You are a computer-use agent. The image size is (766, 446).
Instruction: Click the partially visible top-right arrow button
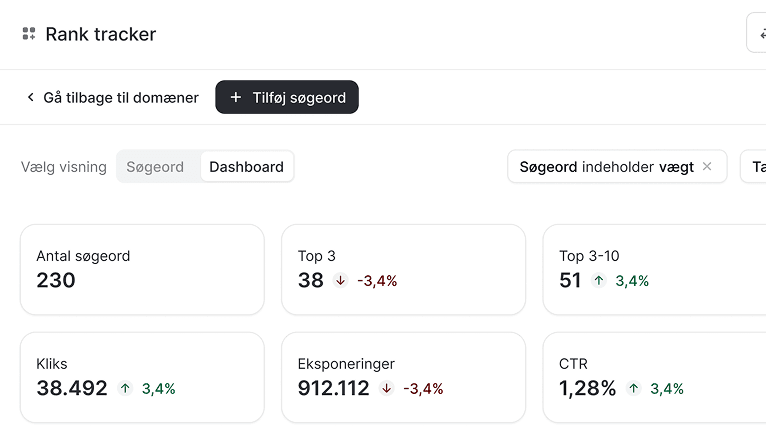coord(756,33)
